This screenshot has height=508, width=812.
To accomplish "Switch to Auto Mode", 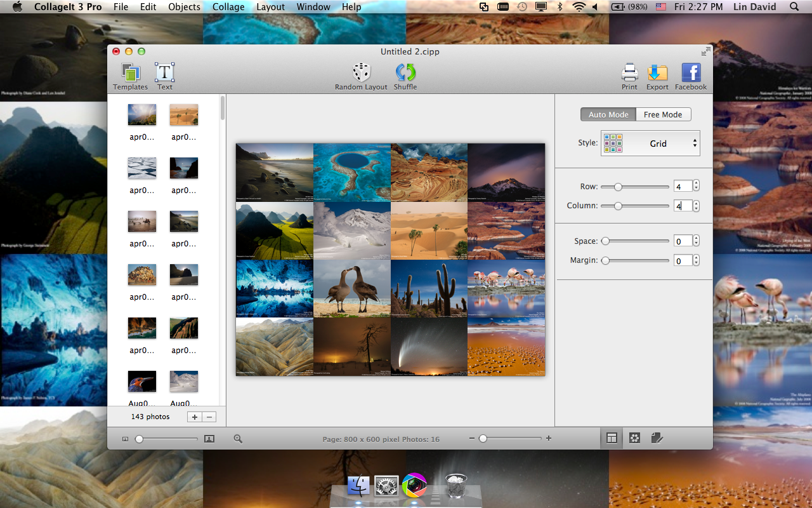I will point(608,114).
